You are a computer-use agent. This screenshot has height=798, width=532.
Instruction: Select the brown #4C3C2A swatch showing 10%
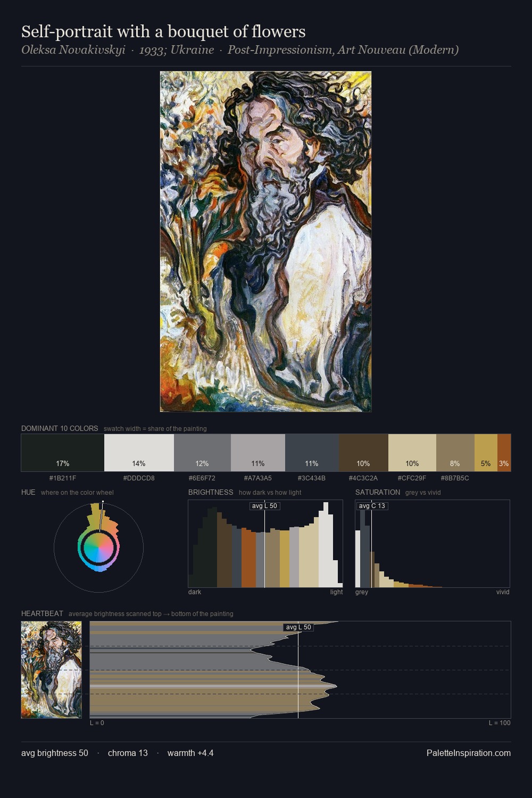(363, 453)
